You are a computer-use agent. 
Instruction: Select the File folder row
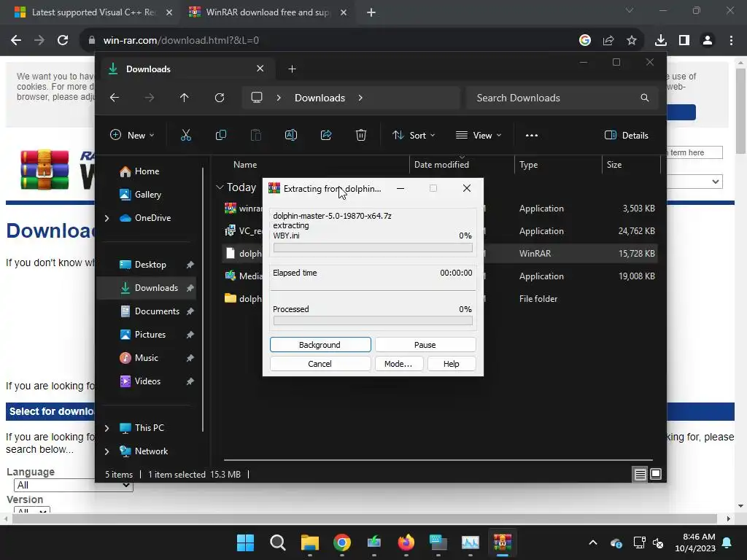439,298
